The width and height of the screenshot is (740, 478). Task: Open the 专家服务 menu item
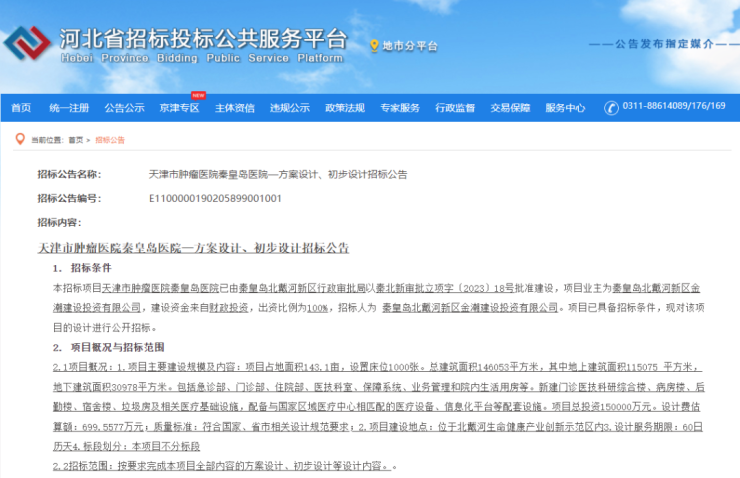coord(400,108)
